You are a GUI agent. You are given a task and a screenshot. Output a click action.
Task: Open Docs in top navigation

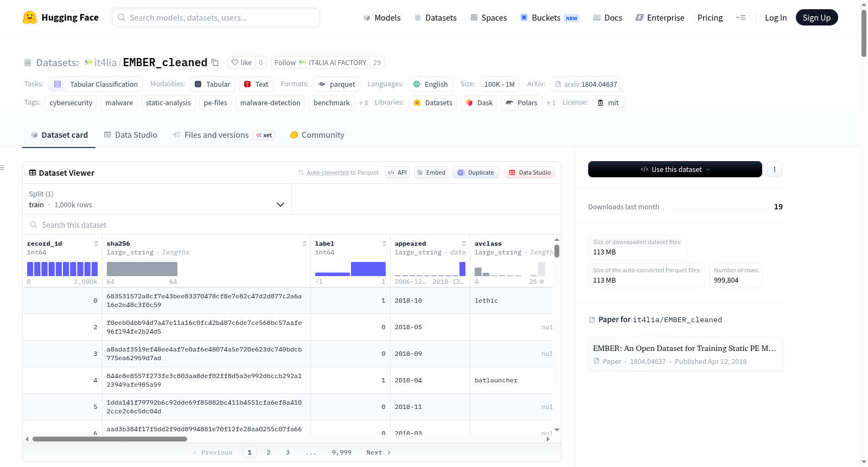(608, 17)
